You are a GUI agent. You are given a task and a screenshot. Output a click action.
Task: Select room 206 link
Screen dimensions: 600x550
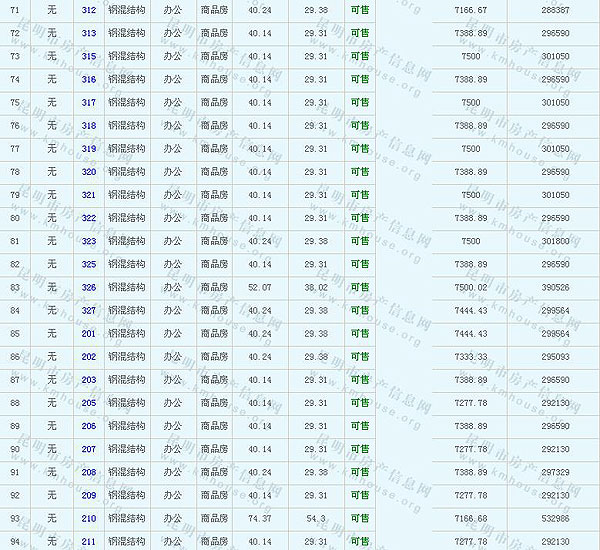tap(89, 426)
